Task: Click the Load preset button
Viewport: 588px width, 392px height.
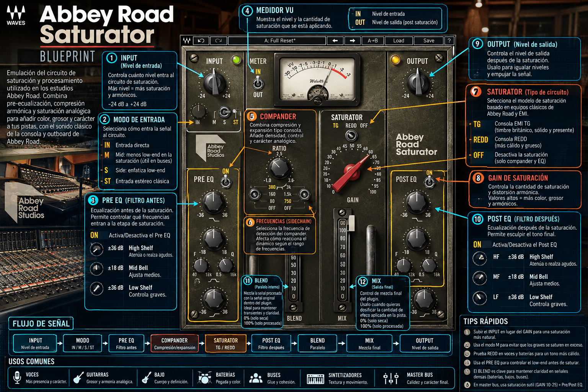Action: [x=399, y=41]
